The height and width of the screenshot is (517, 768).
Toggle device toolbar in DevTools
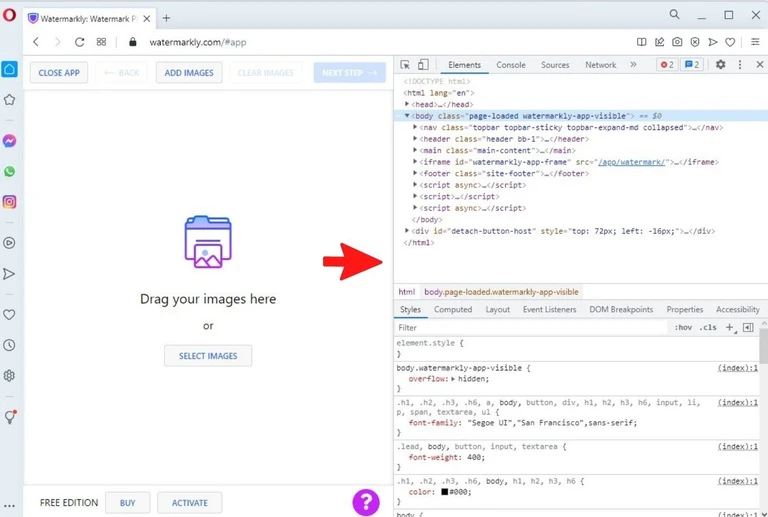[x=423, y=65]
